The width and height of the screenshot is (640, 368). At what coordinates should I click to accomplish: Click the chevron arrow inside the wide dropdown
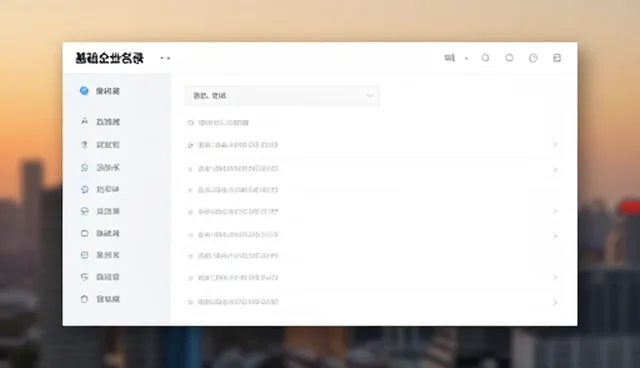tap(369, 96)
